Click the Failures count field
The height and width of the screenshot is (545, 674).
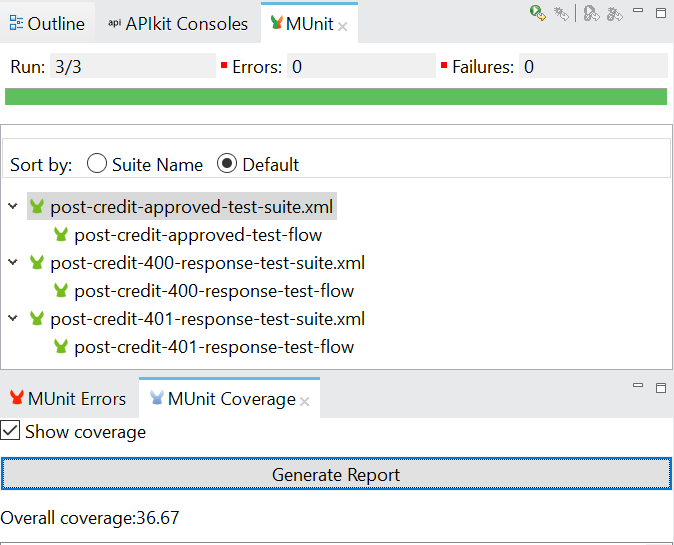tap(593, 66)
